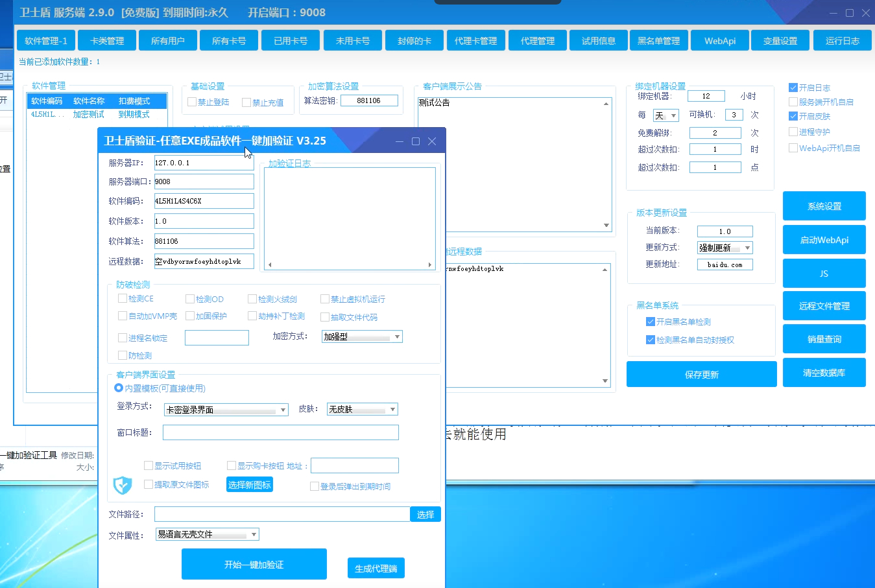
Task: Select the 加密测试 software row
Action: point(89,114)
